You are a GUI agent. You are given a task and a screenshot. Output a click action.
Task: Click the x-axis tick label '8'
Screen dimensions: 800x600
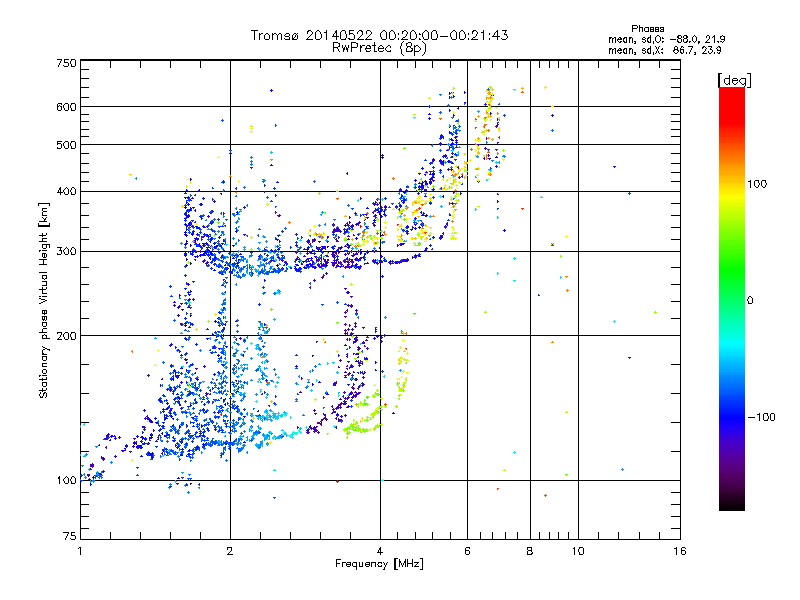530,551
